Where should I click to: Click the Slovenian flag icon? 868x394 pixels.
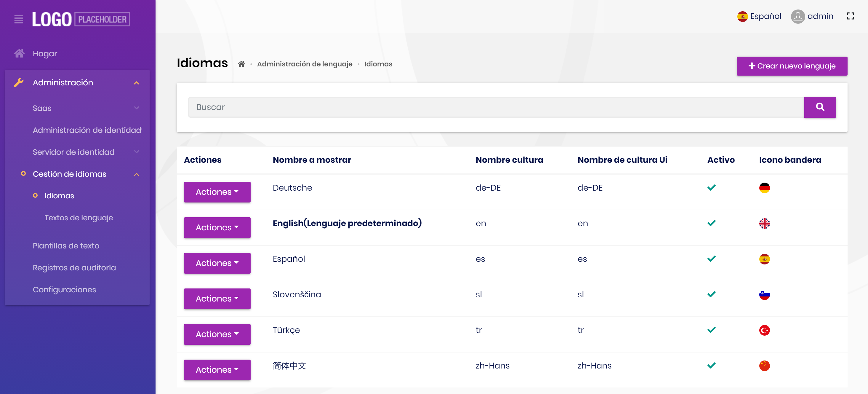[764, 295]
